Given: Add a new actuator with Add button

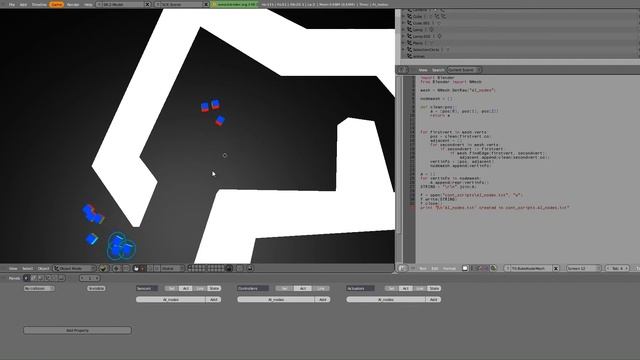Looking at the screenshot, I should 433,300.
